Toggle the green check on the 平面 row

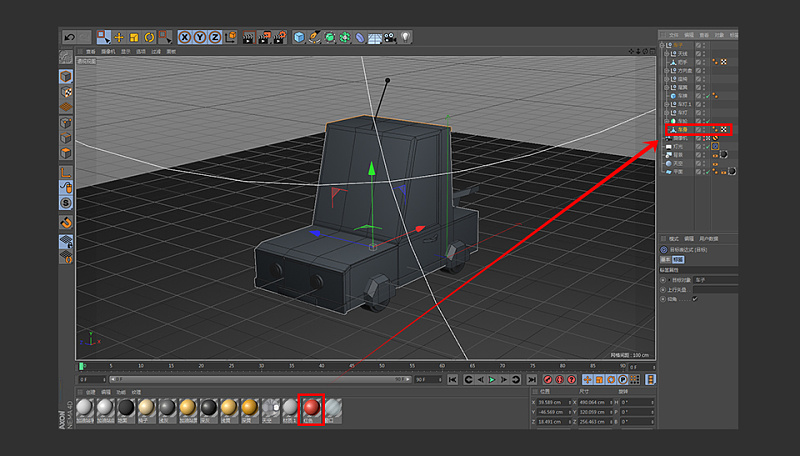[709, 172]
